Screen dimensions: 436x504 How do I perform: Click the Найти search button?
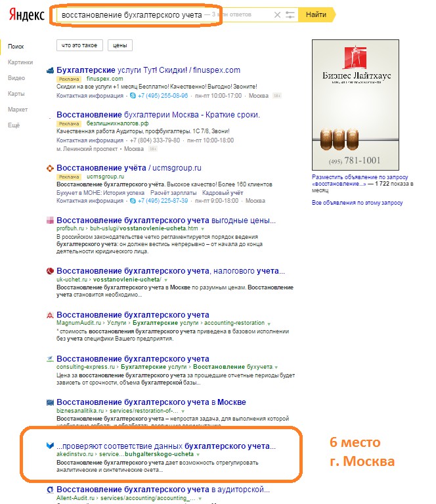pyautogui.click(x=316, y=15)
